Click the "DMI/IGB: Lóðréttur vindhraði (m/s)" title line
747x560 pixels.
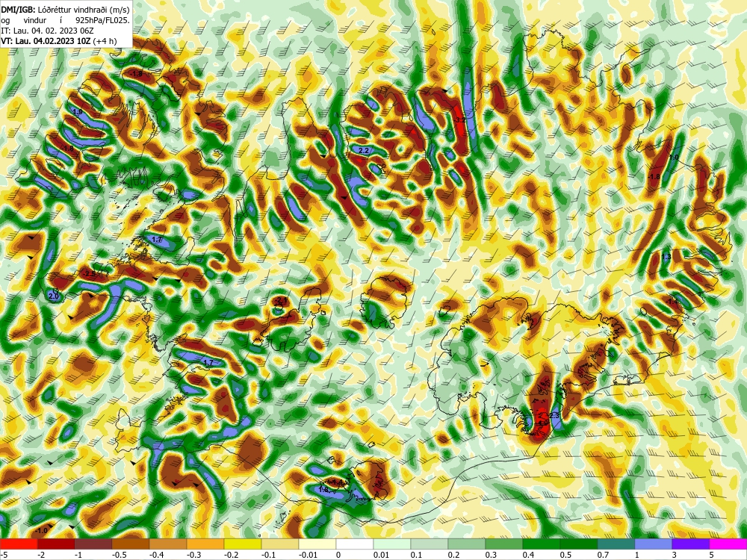click(x=65, y=9)
